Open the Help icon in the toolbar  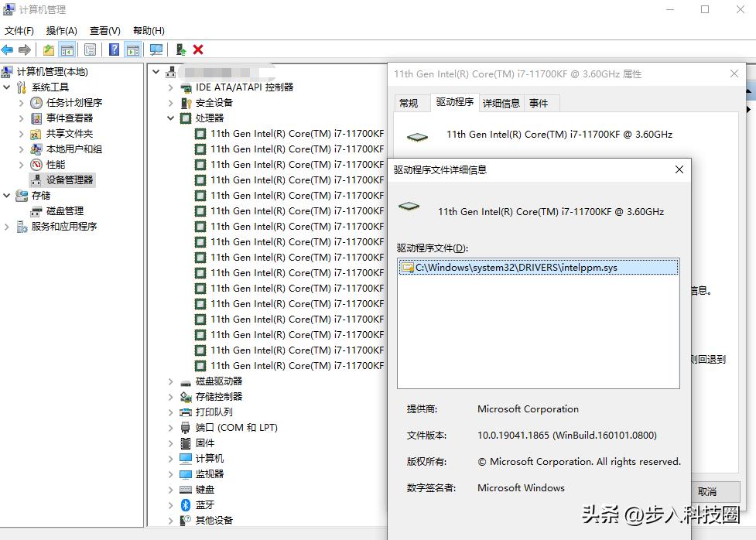tap(114, 50)
